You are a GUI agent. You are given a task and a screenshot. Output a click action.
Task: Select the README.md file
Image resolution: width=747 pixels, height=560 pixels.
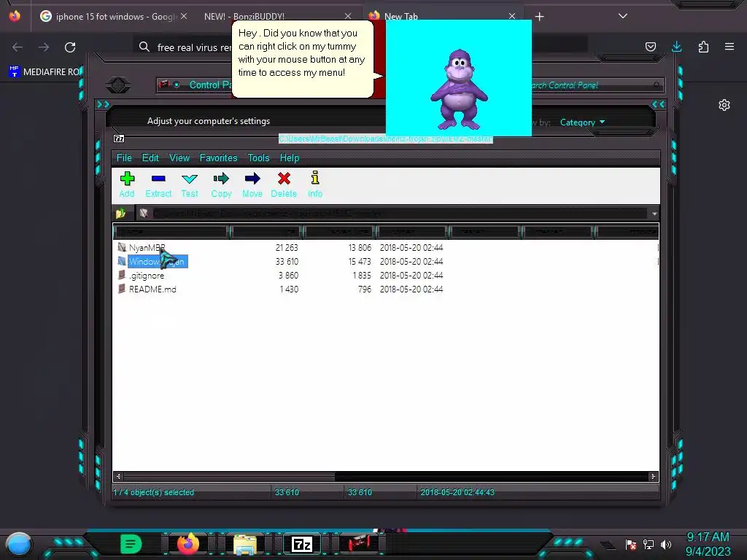coord(152,289)
